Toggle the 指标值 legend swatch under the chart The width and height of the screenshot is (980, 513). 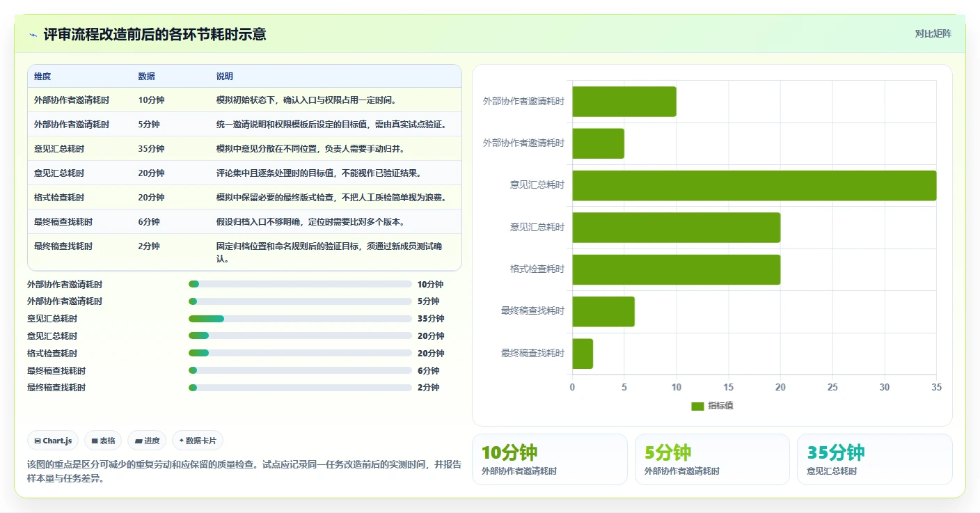pyautogui.click(x=697, y=407)
